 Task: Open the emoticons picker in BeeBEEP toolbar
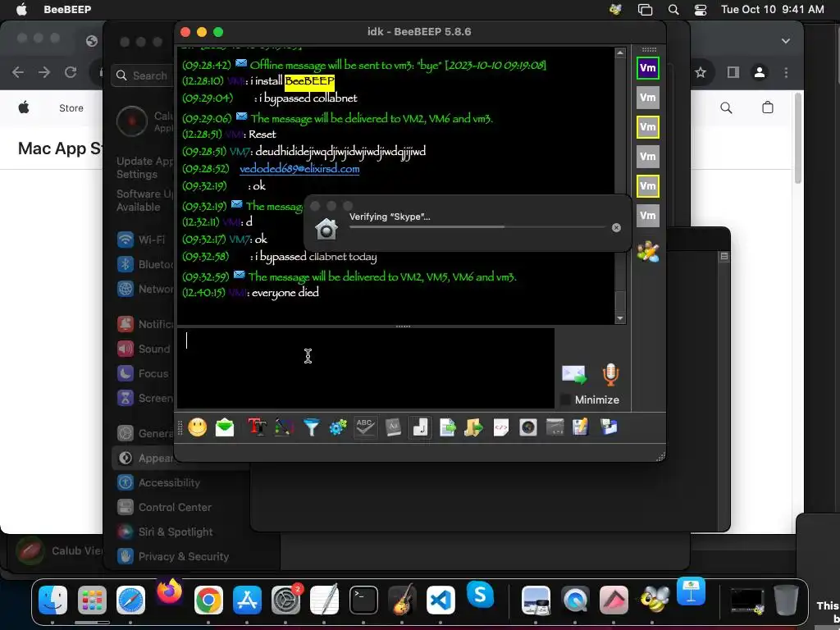coord(198,427)
